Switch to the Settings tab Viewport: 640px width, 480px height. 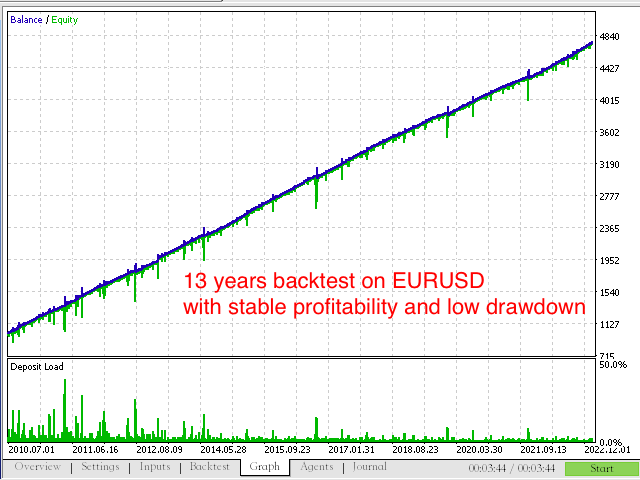(100, 467)
